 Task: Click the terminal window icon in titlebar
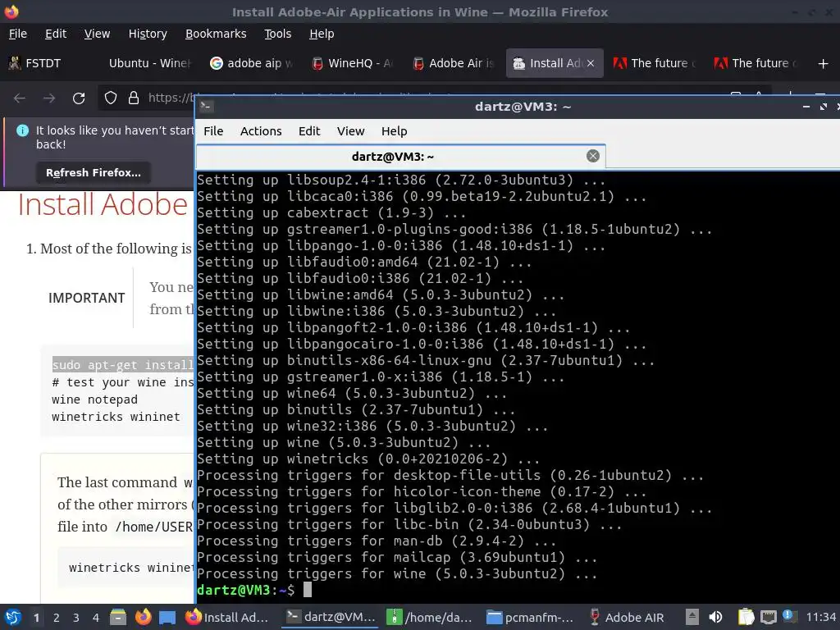pos(206,106)
